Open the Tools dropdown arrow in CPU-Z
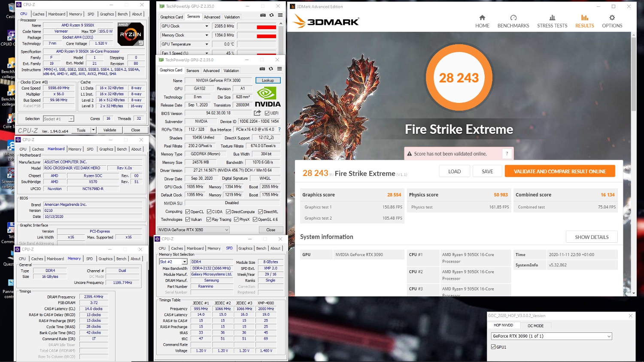644x362 pixels. coord(93,130)
